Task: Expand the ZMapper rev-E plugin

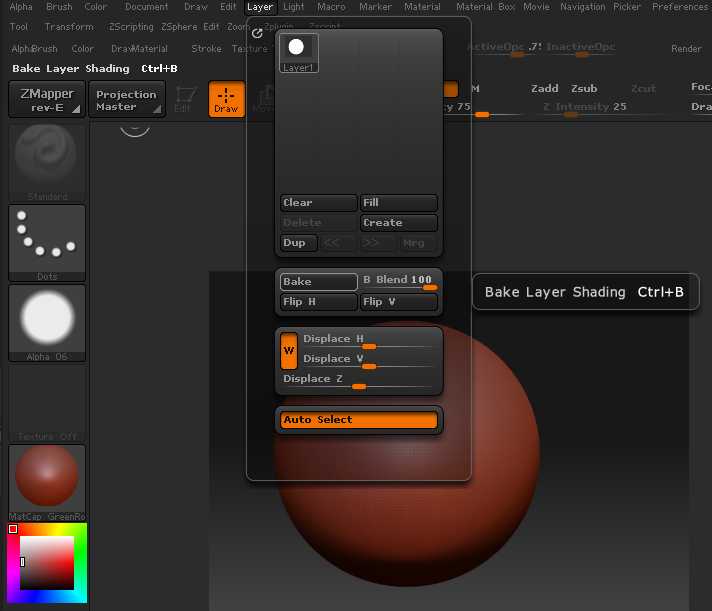Action: coord(46,100)
